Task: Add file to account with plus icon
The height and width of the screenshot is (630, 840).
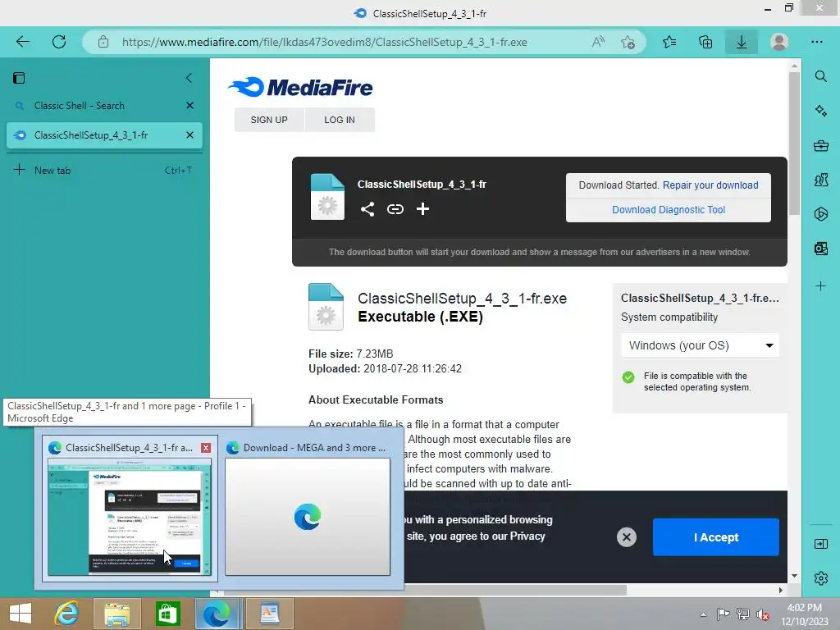Action: 422,209
